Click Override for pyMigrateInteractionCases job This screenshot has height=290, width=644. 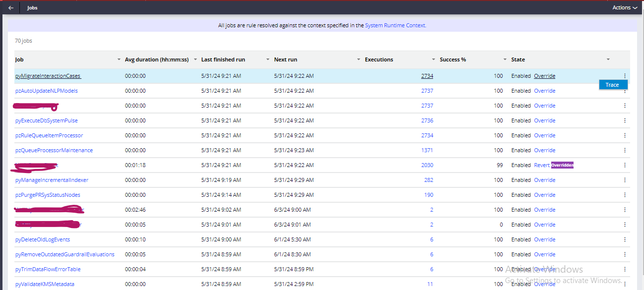[544, 76]
